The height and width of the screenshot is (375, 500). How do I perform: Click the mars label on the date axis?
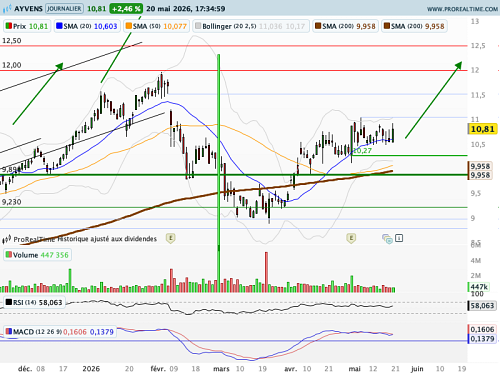pyautogui.click(x=221, y=369)
